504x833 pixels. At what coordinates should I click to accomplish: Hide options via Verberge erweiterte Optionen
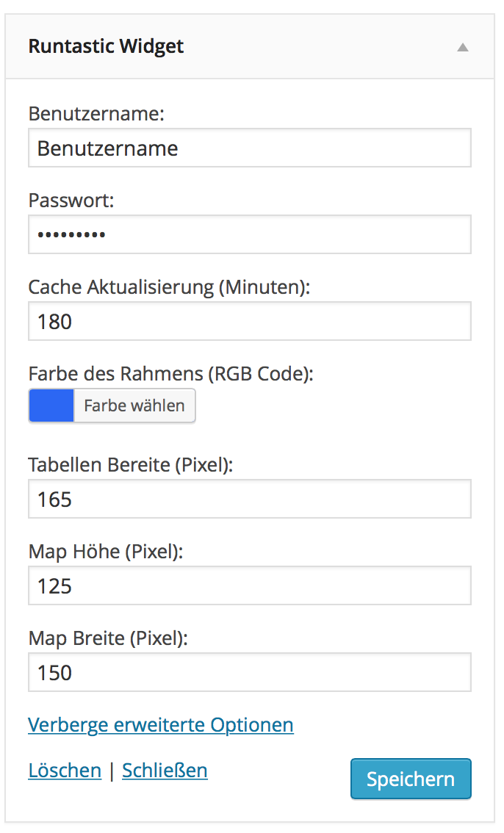pos(161,725)
